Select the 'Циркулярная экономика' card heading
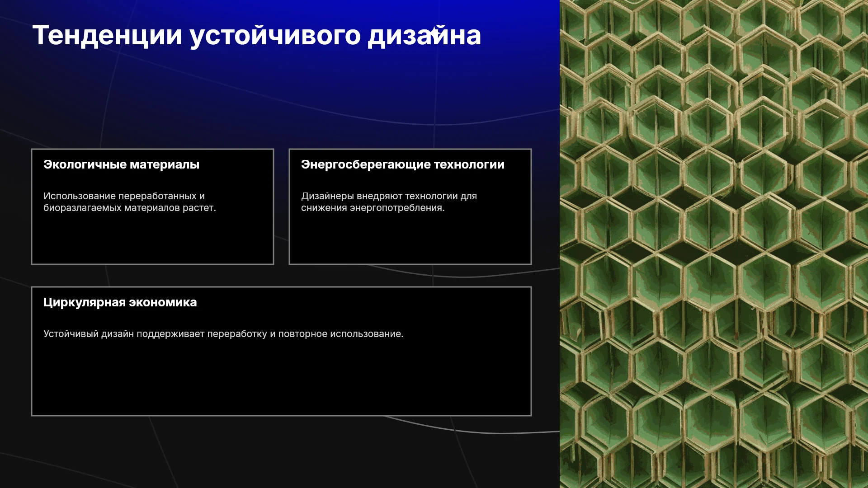The height and width of the screenshot is (488, 868). (120, 302)
